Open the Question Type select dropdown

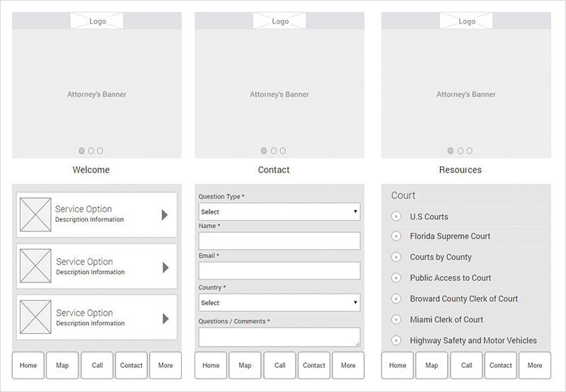[279, 212]
